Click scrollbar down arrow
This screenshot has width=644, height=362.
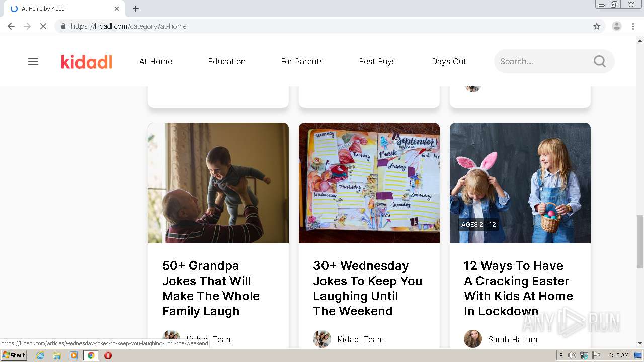tap(640, 343)
